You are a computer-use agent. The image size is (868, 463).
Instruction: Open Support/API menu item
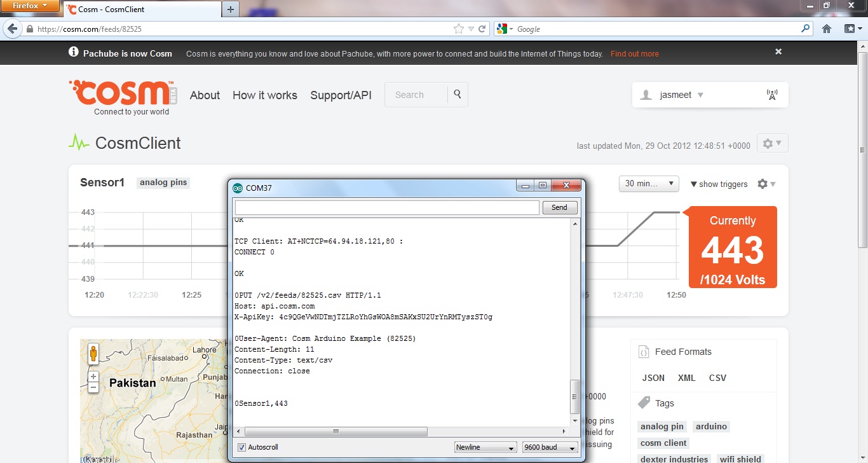click(341, 95)
